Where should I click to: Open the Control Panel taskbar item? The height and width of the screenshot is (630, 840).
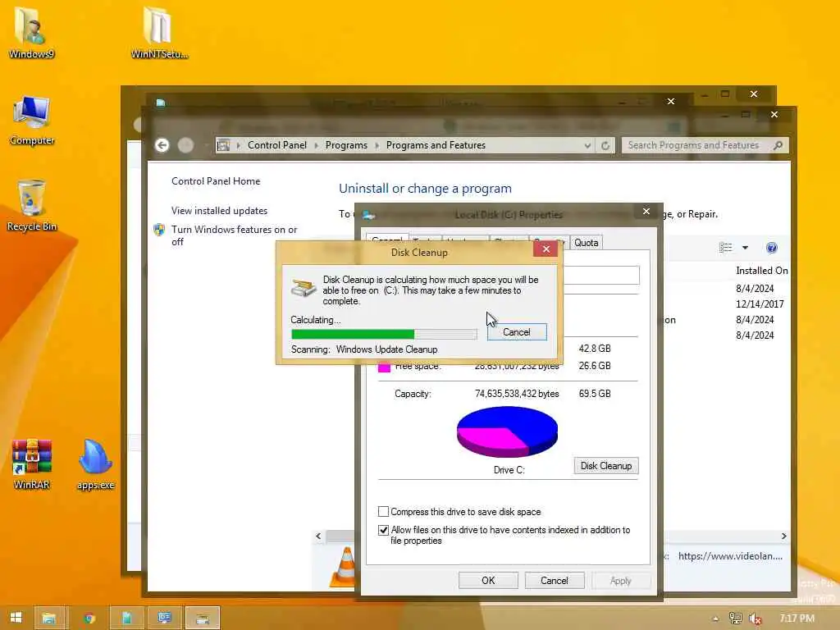pyautogui.click(x=164, y=618)
